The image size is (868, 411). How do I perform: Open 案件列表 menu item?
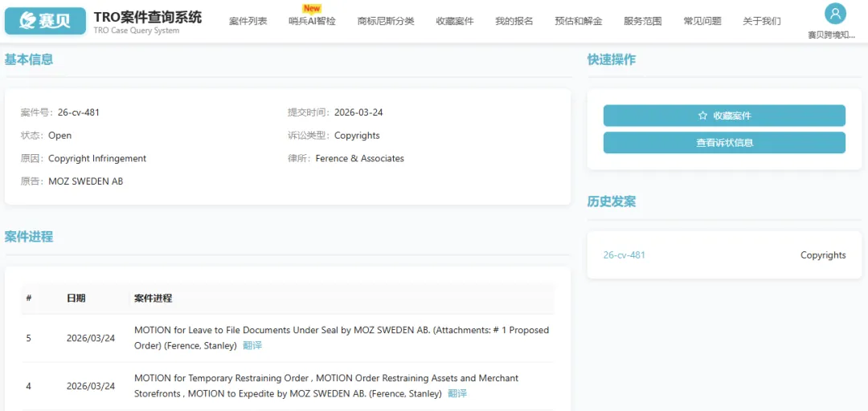tap(248, 22)
